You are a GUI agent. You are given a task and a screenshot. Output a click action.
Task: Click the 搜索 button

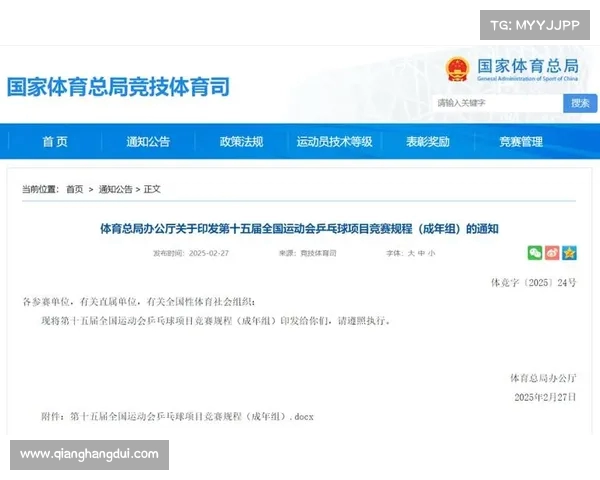point(580,103)
